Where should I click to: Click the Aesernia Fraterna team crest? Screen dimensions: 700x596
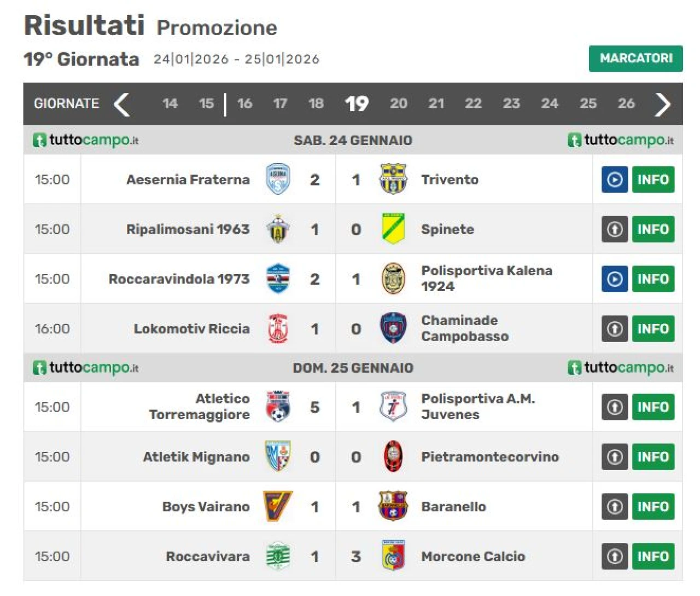coord(278,179)
